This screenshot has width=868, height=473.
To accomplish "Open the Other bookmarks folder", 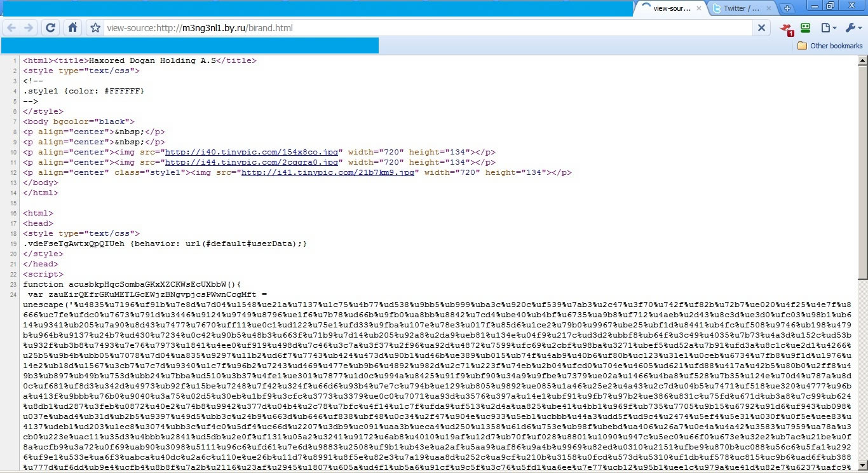I will point(830,46).
